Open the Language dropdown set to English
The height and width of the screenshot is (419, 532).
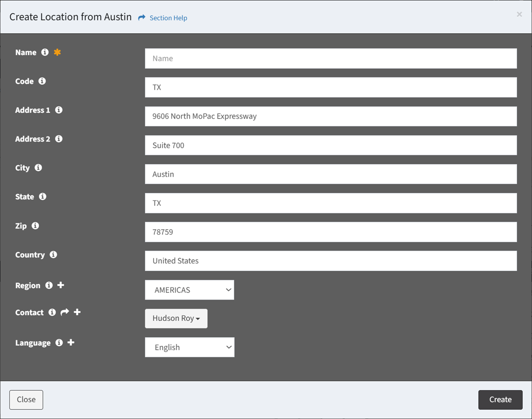click(189, 347)
